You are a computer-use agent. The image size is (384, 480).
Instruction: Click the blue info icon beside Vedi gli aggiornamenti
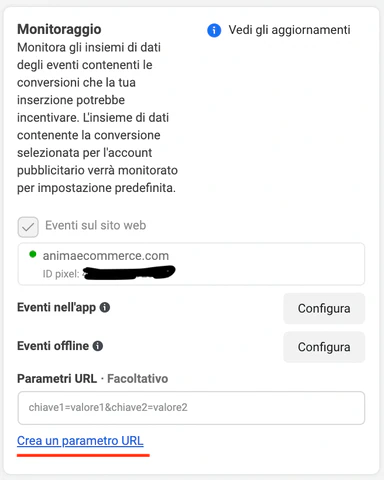[214, 30]
